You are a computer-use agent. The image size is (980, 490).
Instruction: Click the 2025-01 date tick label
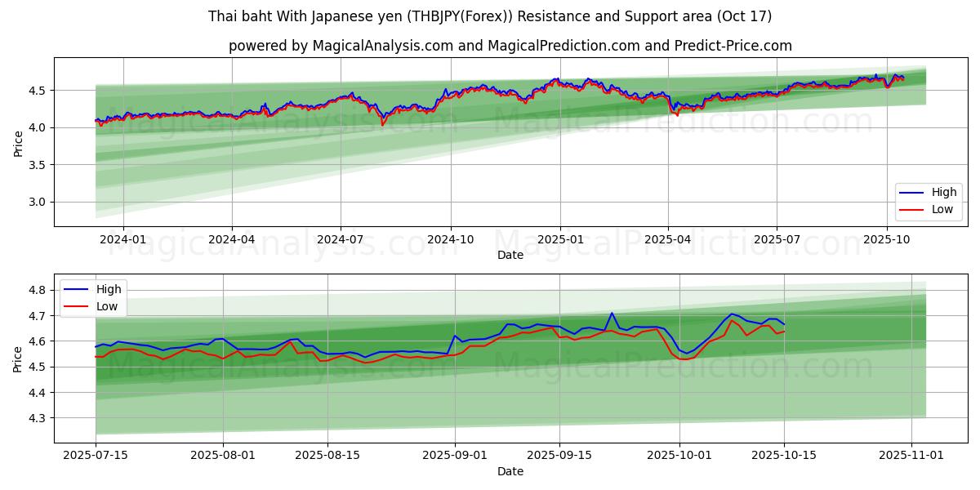(559, 239)
